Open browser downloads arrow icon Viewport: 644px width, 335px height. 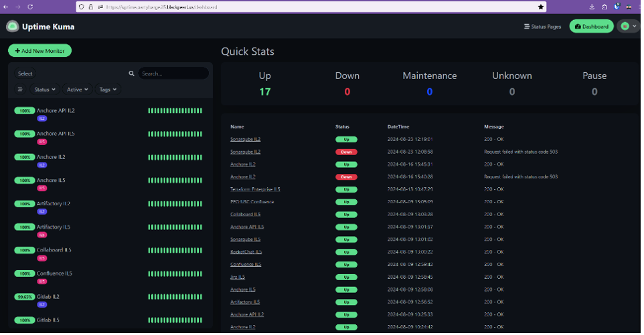coord(592,7)
